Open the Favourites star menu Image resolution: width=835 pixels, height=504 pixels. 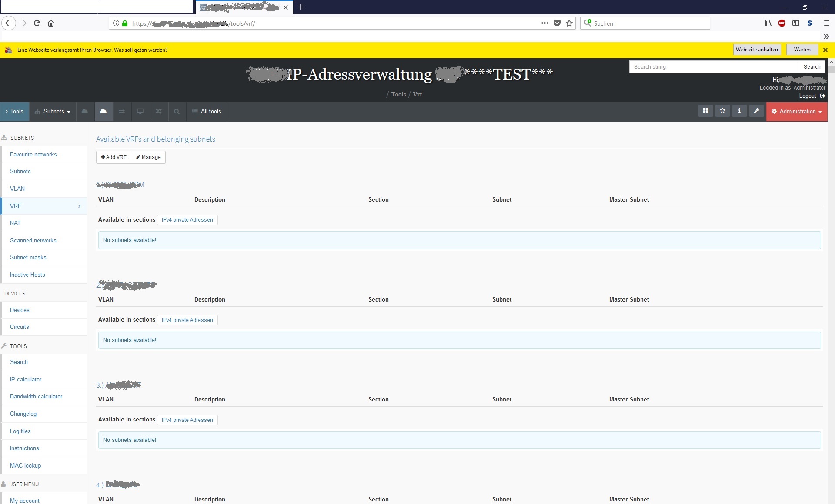pos(722,111)
